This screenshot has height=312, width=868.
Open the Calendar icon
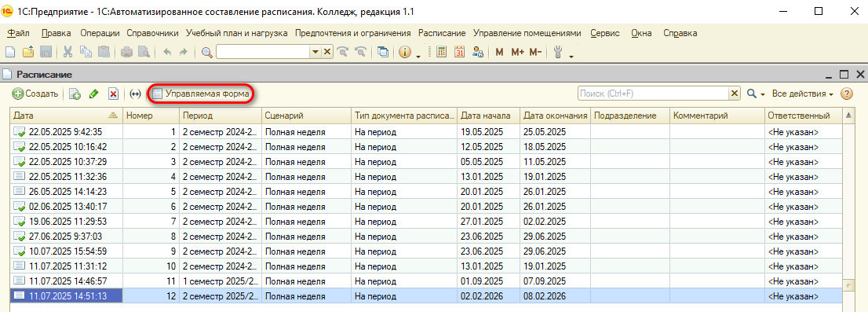460,52
